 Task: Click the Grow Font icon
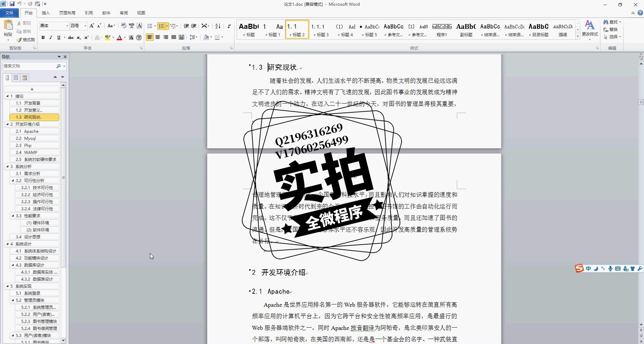92,26
